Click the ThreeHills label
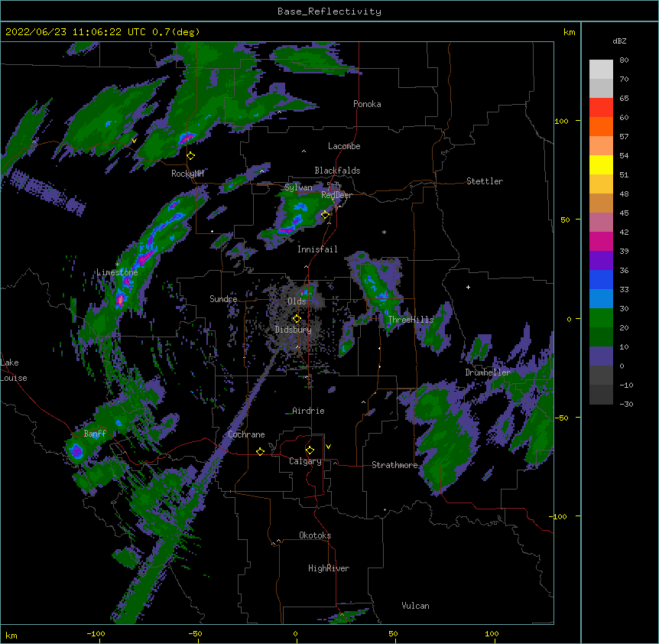Image resolution: width=659 pixels, height=644 pixels. 411,320
